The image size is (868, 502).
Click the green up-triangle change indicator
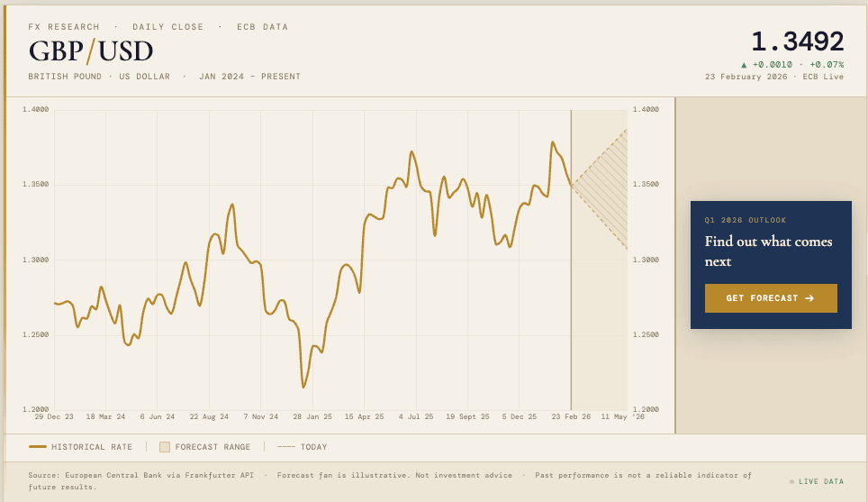744,65
